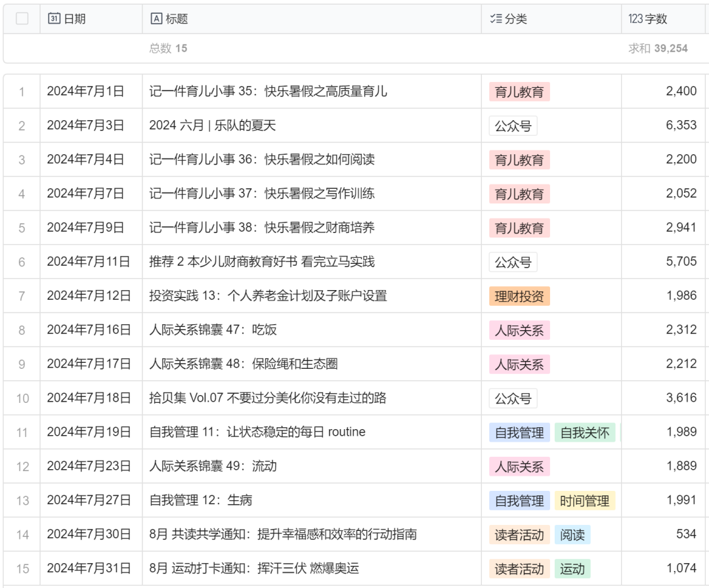This screenshot has height=588, width=709.
Task: Click the yellow 时间管理 tag
Action: [x=585, y=501]
